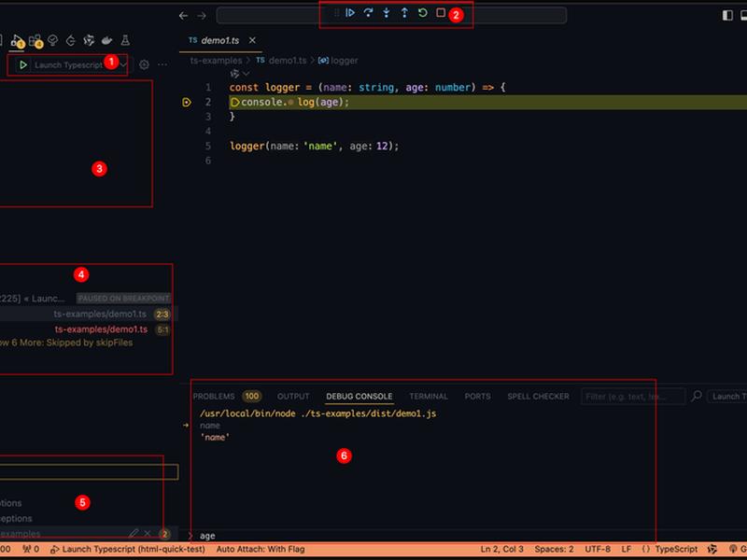Viewport: 747px width, 560px height.
Task: Click code line 5 logger call
Action: tap(314, 147)
